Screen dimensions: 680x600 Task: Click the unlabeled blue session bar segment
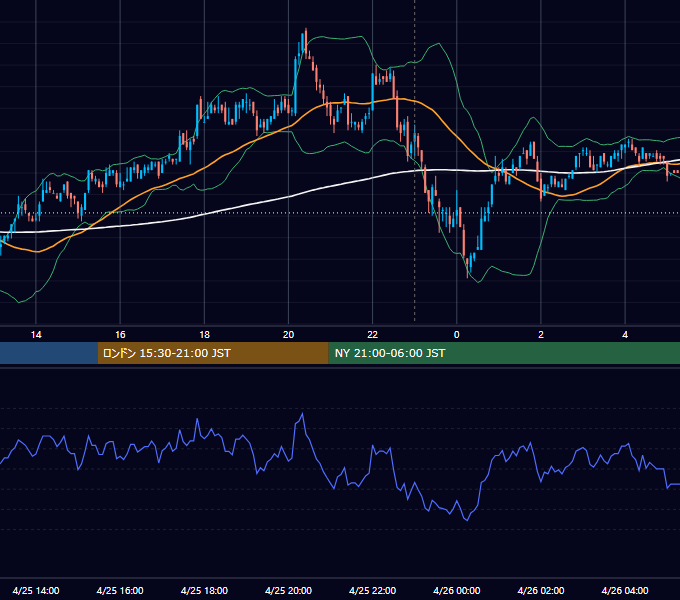(49, 353)
